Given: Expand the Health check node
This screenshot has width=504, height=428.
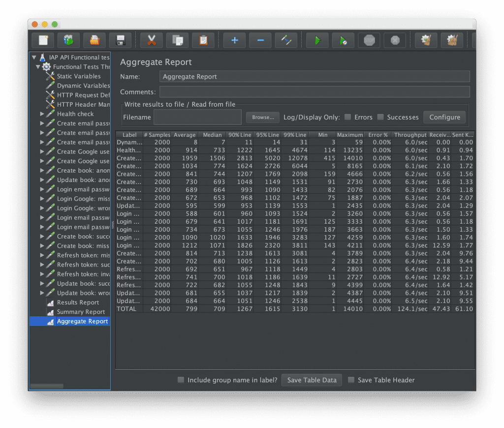Looking at the screenshot, I should coord(41,114).
